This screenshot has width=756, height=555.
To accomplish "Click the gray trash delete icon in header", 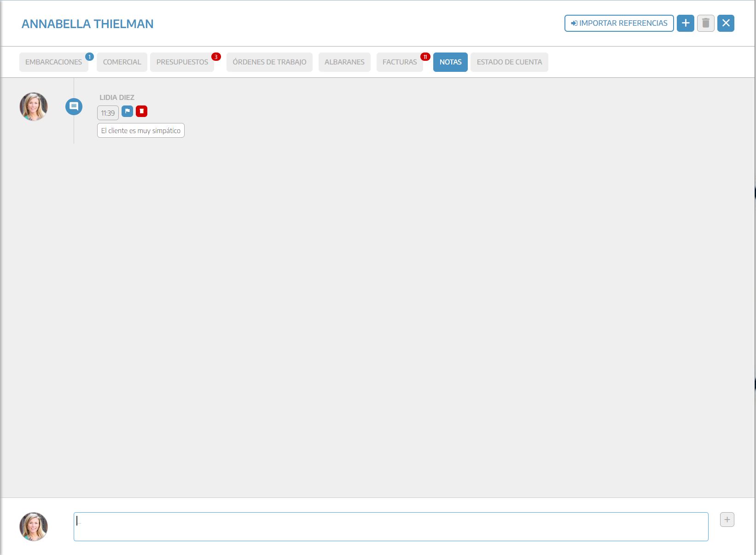I will (x=705, y=23).
